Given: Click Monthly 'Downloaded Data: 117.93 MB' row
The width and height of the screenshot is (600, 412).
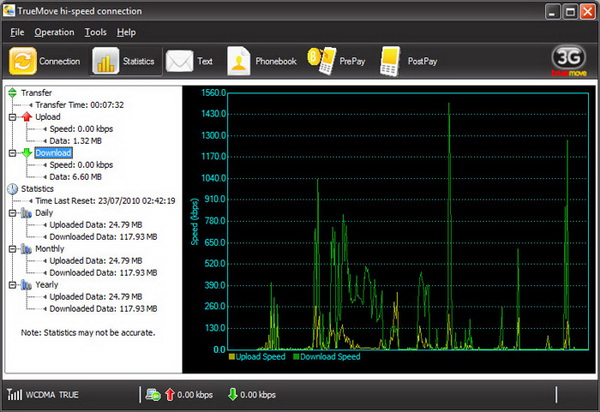Looking at the screenshot, I should point(103,273).
